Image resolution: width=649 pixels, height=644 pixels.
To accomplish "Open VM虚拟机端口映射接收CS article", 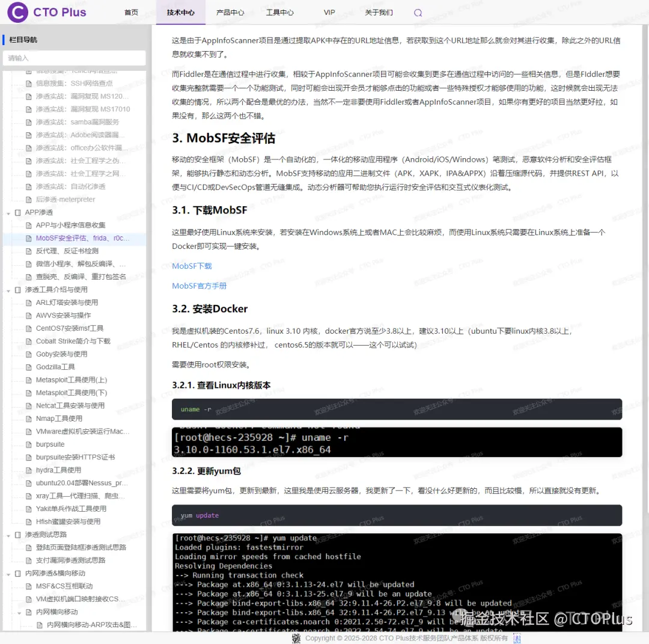I will tap(81, 599).
